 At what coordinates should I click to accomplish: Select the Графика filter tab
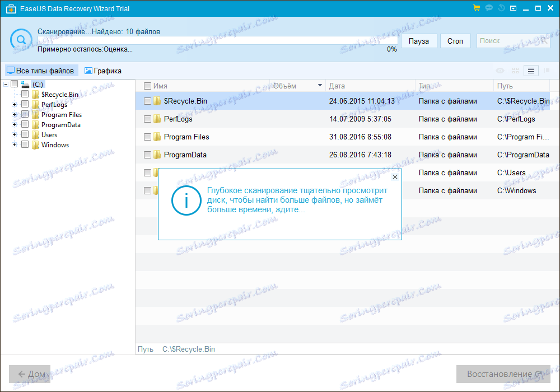(103, 71)
